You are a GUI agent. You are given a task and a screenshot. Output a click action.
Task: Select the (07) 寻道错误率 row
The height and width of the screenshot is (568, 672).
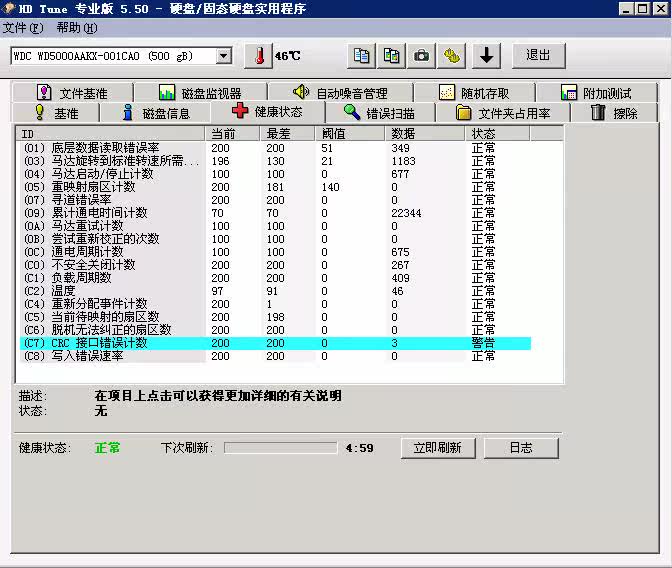coord(276,200)
